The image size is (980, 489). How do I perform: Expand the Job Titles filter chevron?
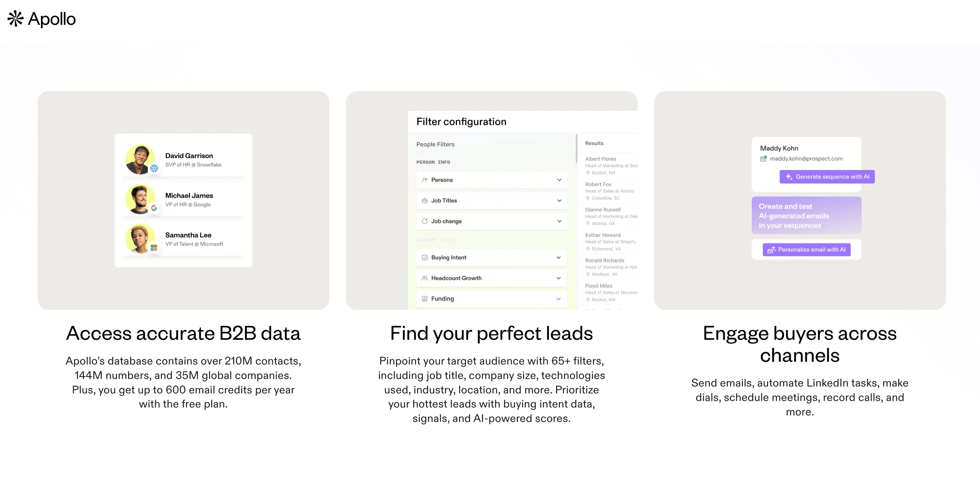559,200
